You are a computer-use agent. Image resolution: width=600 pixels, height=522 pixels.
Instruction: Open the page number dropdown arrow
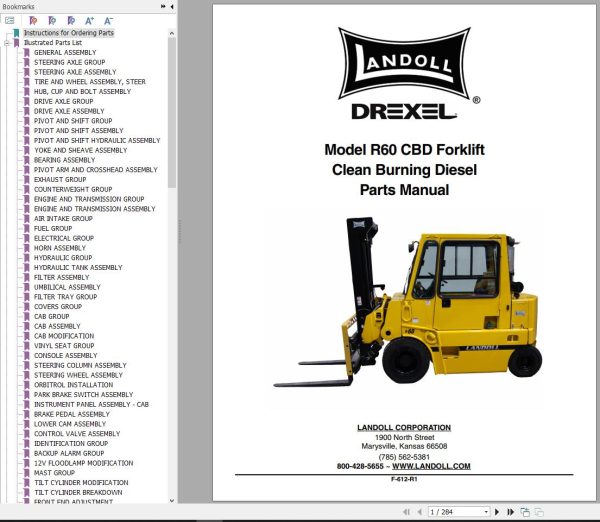pyautogui.click(x=486, y=512)
